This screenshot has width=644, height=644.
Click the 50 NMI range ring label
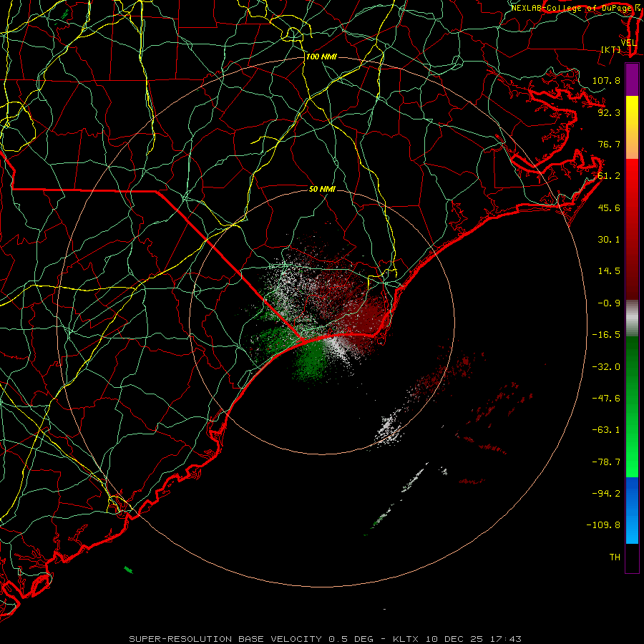pyautogui.click(x=323, y=189)
